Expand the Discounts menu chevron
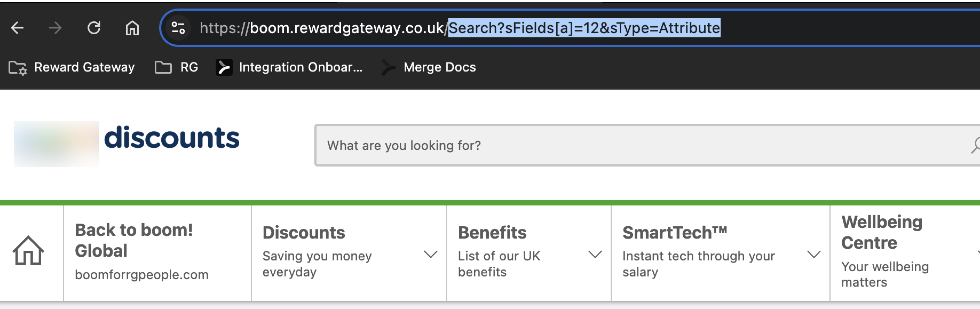The width and height of the screenshot is (980, 309). coord(431,254)
